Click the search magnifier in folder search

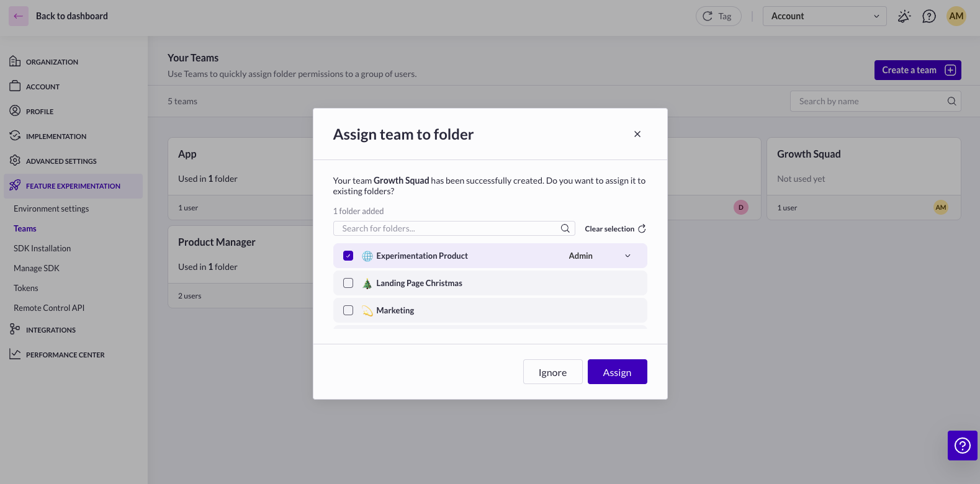coord(565,228)
